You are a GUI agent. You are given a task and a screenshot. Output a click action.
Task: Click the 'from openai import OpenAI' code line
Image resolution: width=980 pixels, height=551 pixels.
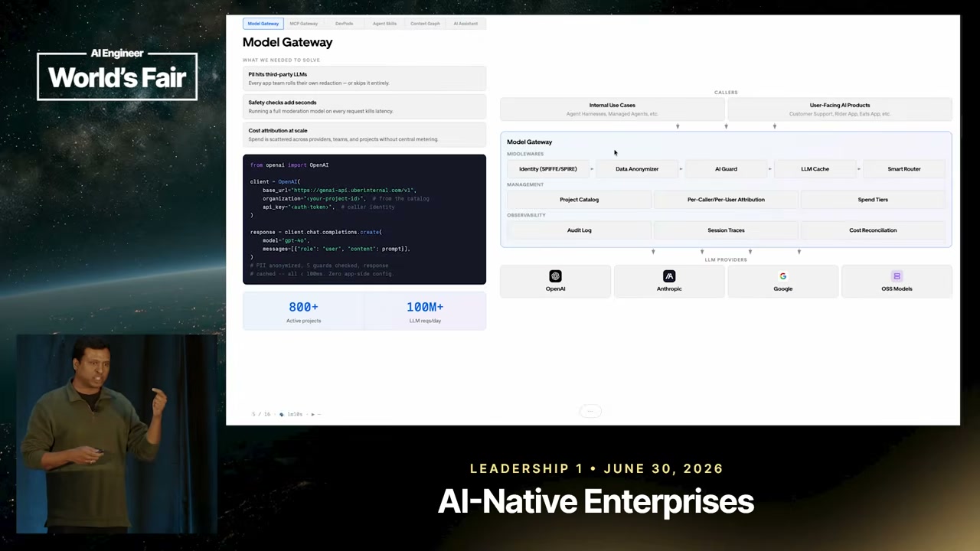click(289, 165)
